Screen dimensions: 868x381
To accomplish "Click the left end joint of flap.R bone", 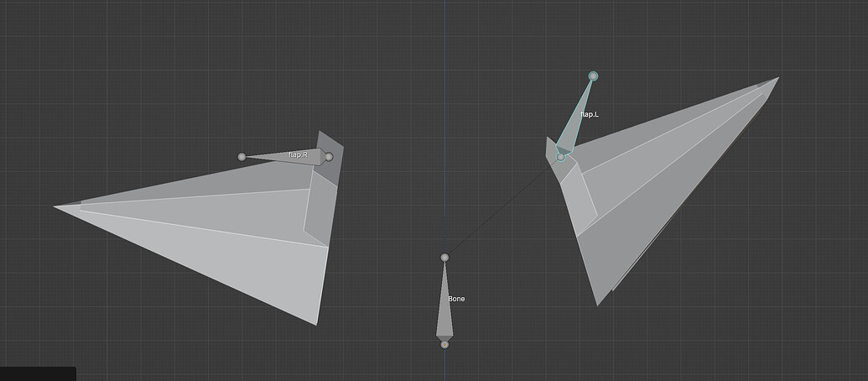I will pyautogui.click(x=242, y=157).
